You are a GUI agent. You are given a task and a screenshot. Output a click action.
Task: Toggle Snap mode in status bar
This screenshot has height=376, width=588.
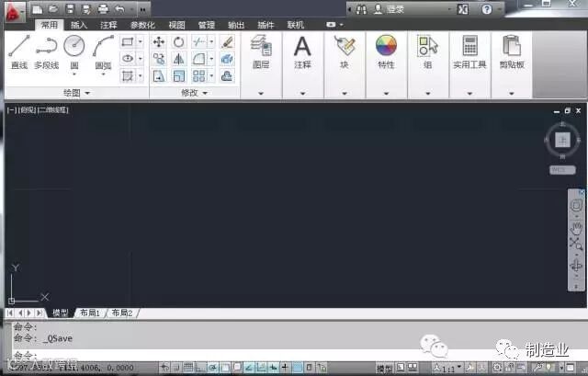pos(176,368)
